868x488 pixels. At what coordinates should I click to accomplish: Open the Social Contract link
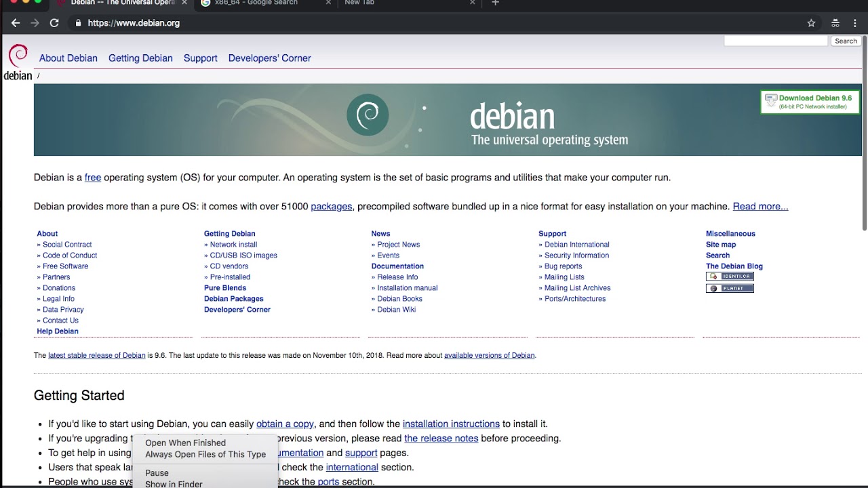coord(67,245)
